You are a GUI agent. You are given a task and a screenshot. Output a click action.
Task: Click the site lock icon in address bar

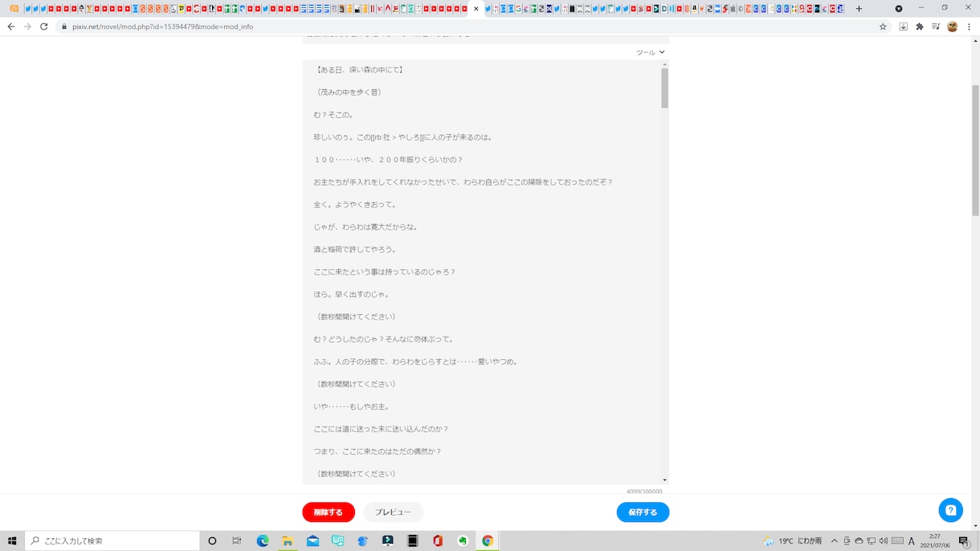coord(63,27)
